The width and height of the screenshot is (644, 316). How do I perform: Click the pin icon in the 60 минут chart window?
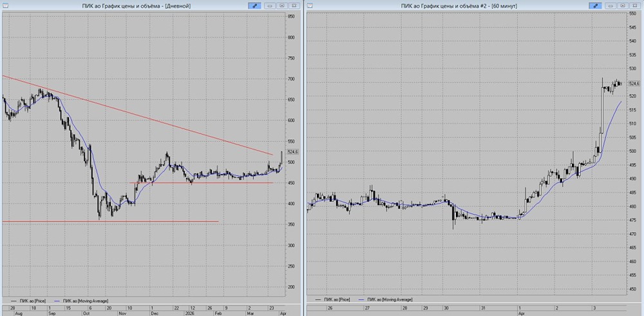point(595,6)
